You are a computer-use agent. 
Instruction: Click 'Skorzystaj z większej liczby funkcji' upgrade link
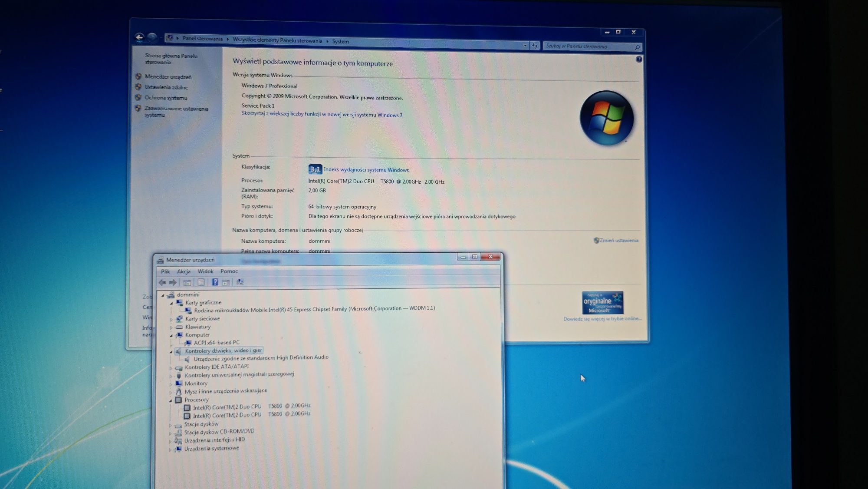[322, 114]
